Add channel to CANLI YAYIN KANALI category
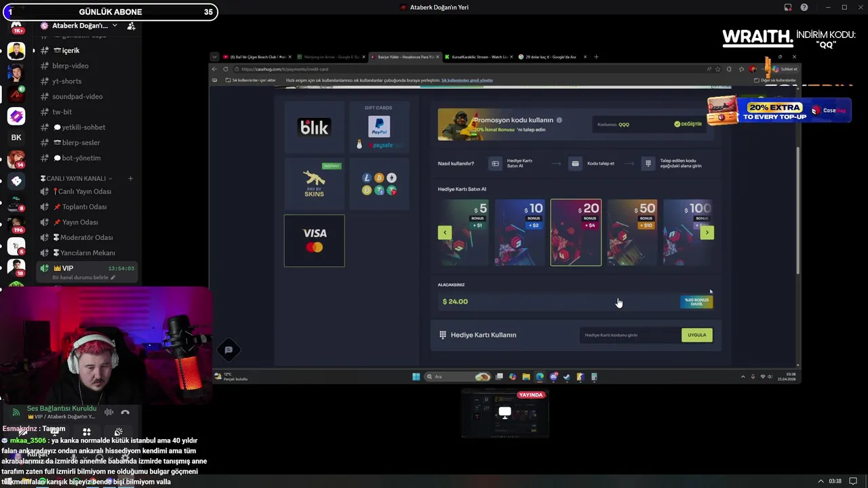Viewport: 868px width, 488px height. 130,178
